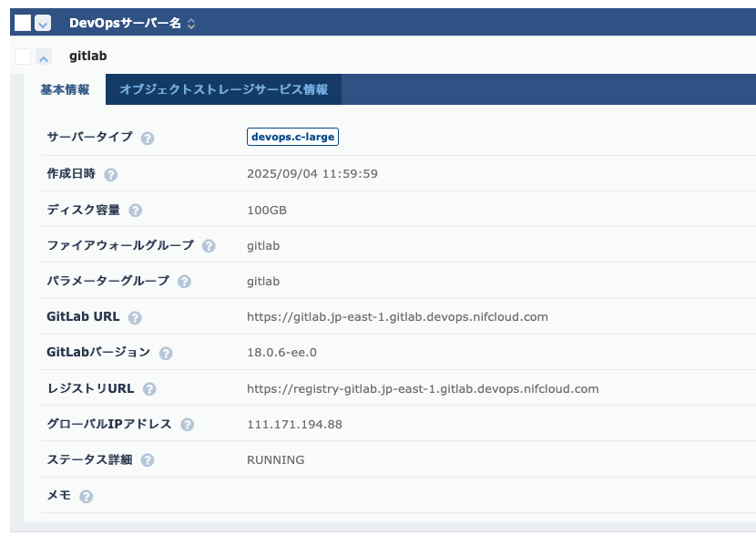Check the gitlab server row checkbox
The image size is (756, 546).
(x=23, y=57)
